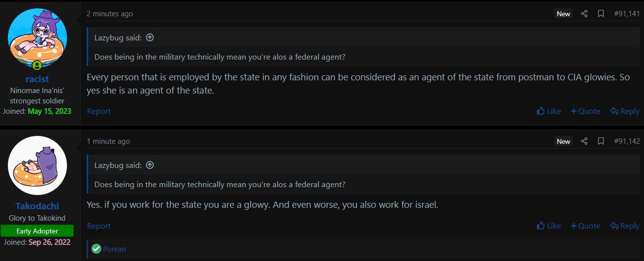This screenshot has width=644, height=261.
Task: Jump to Lazybug's quoted post in Takodachi's reply
Action: [150, 165]
